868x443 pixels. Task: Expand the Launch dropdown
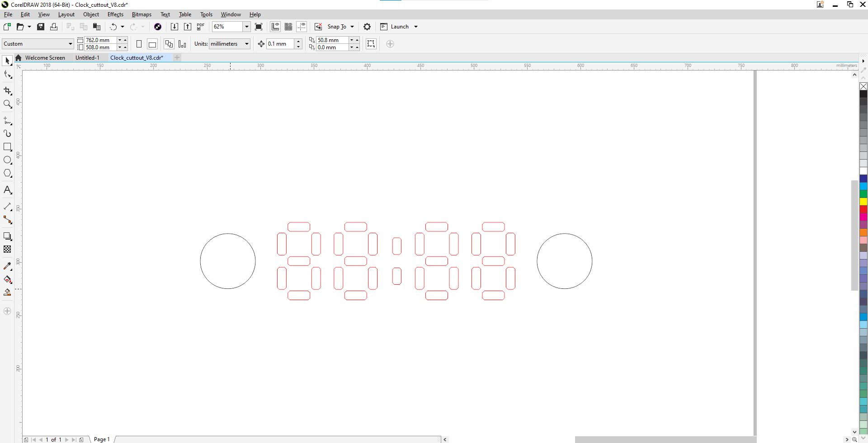pos(416,27)
